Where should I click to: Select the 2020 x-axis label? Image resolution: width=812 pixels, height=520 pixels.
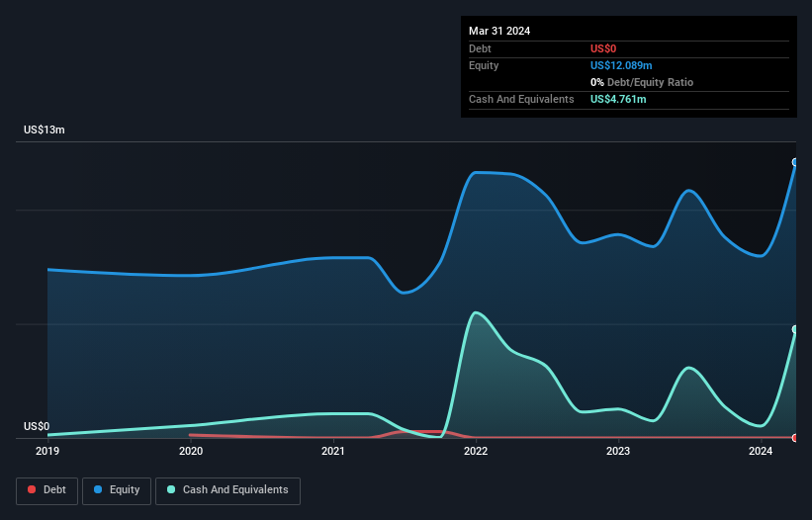(191, 451)
